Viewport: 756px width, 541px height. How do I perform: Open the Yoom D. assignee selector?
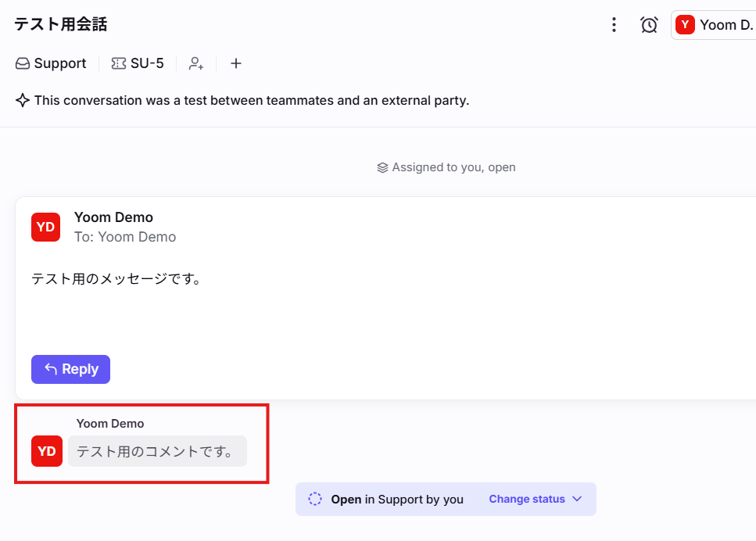click(713, 25)
